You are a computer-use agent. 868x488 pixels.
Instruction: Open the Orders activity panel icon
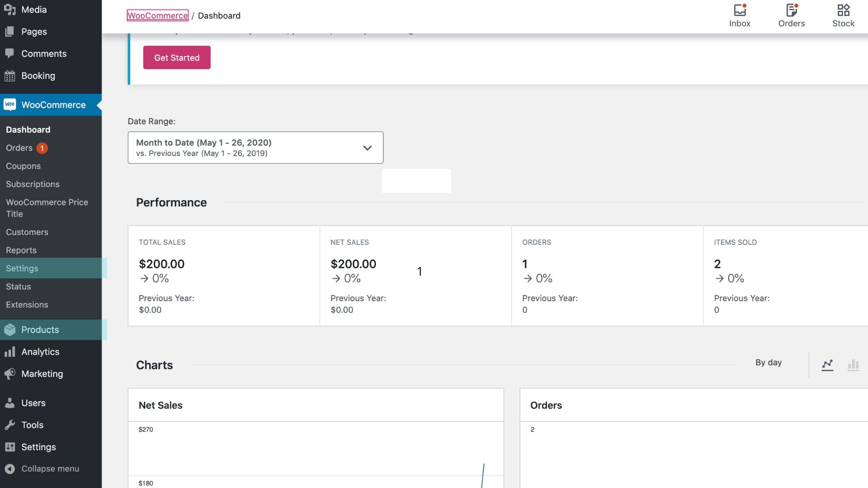(x=792, y=10)
